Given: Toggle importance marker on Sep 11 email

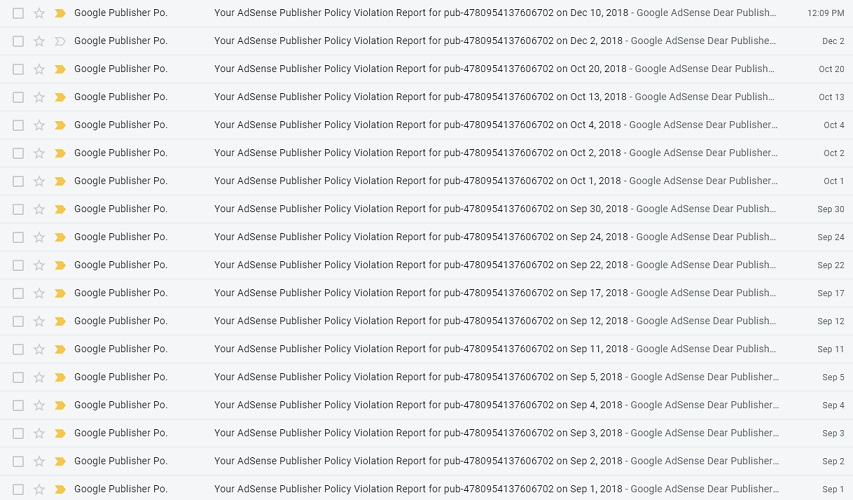Looking at the screenshot, I should click(60, 349).
